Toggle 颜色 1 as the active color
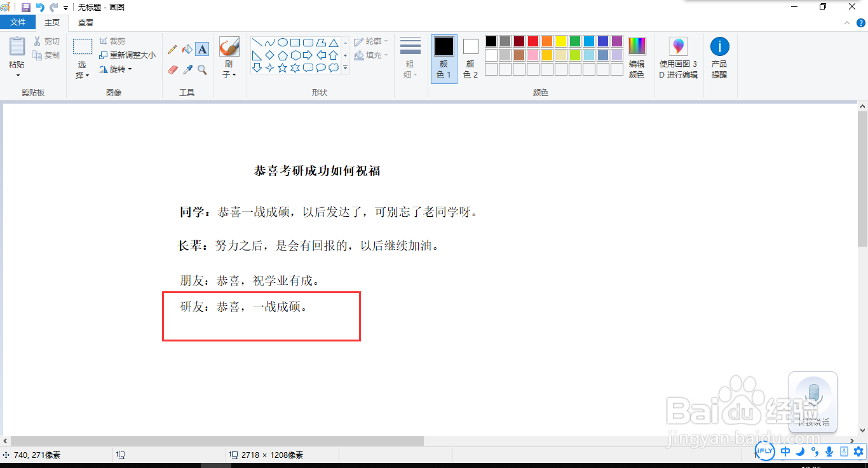Screen dimensions: 868x468 click(x=444, y=57)
